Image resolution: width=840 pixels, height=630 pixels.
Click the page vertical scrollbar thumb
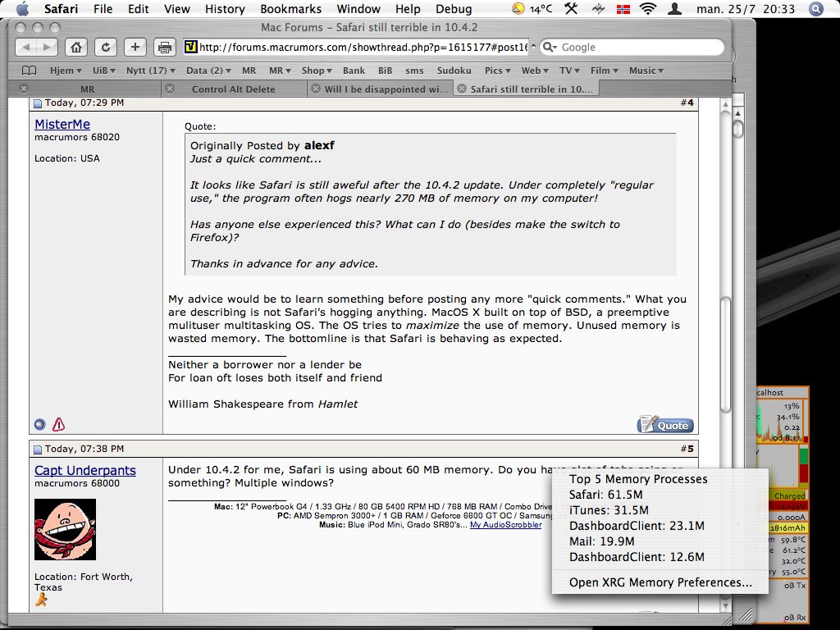(x=725, y=355)
